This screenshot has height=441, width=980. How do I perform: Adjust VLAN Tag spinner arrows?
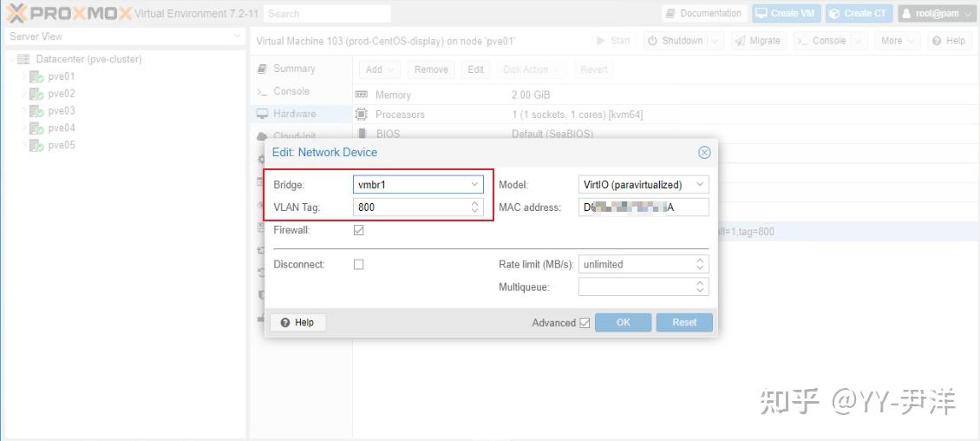[x=475, y=207]
